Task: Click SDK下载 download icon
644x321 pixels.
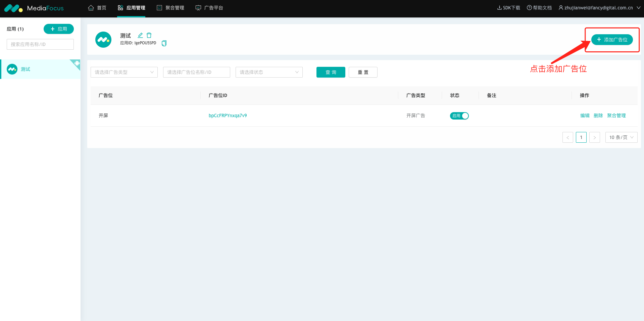Action: click(x=499, y=8)
